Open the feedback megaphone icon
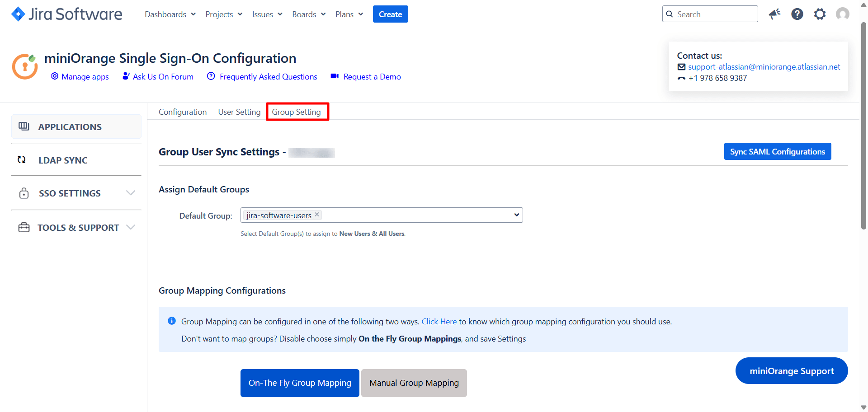The height and width of the screenshot is (412, 868). (774, 14)
